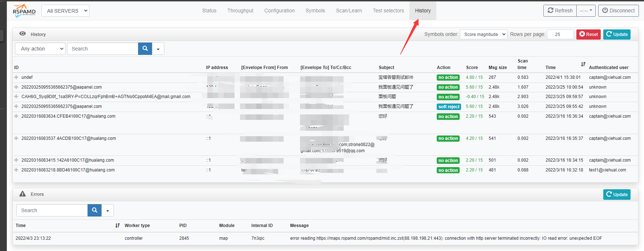The image size is (644, 251).
Task: Click the warning triangle beside Errors heading
Action: tap(23, 194)
